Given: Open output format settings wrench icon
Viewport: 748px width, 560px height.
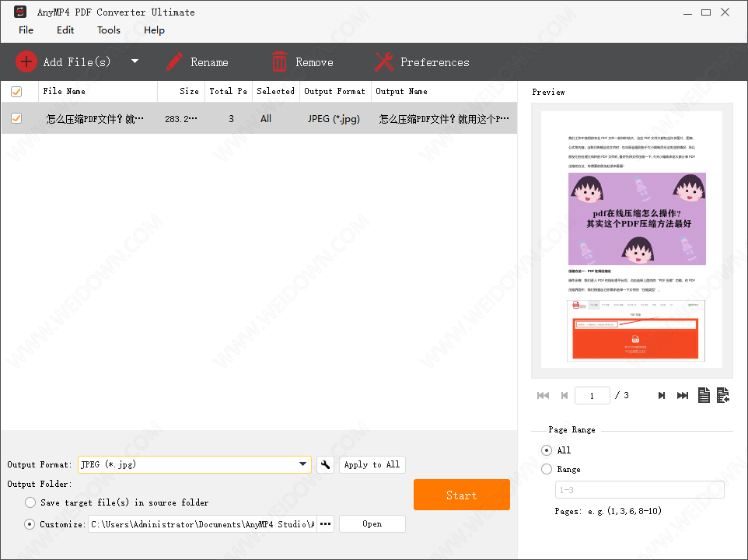Looking at the screenshot, I should click(x=325, y=464).
